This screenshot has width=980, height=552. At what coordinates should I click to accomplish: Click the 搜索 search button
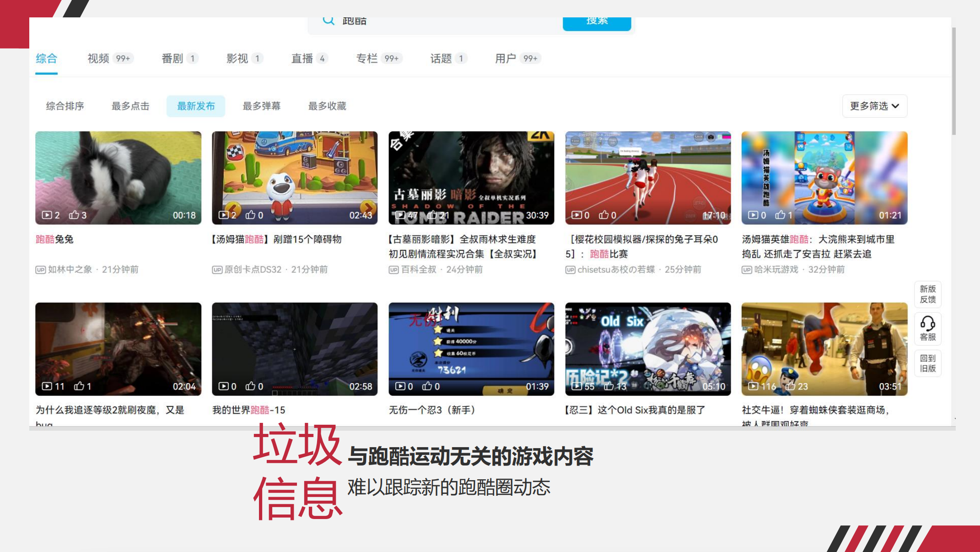click(596, 20)
